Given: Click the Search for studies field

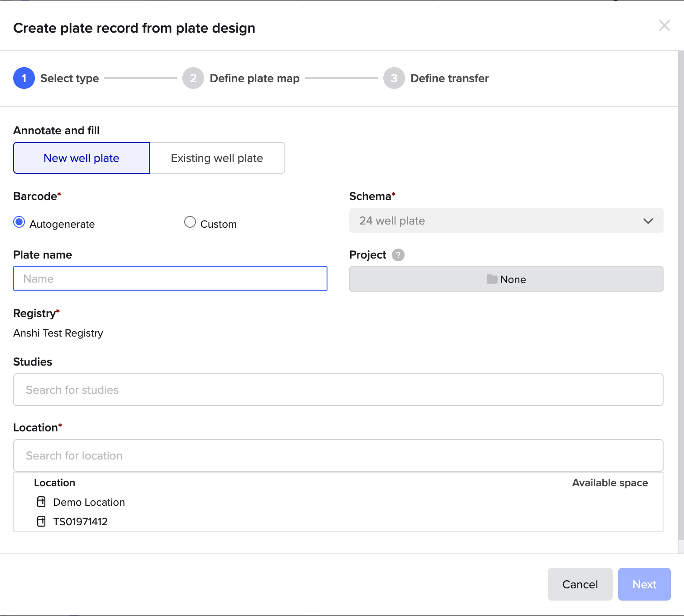Looking at the screenshot, I should 338,390.
